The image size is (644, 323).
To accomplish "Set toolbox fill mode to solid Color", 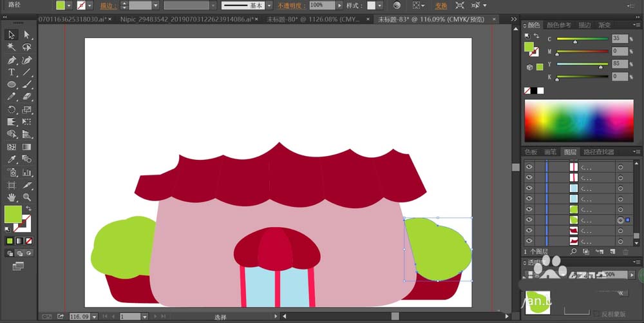I will (x=10, y=241).
